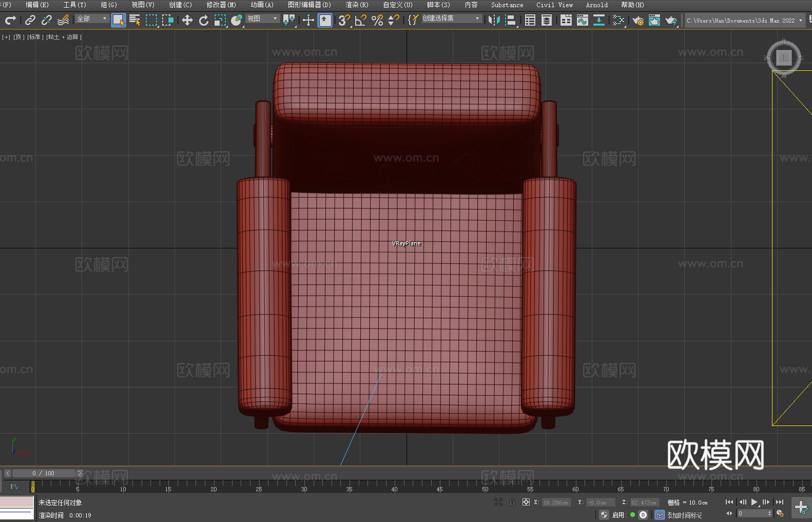Toggle Scene Explorer icon
This screenshot has height=522, width=812.
pyautogui.click(x=530, y=20)
